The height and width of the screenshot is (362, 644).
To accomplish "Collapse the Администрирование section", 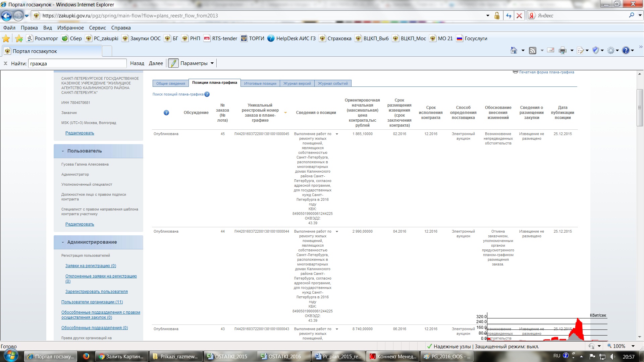I will pos(63,242).
